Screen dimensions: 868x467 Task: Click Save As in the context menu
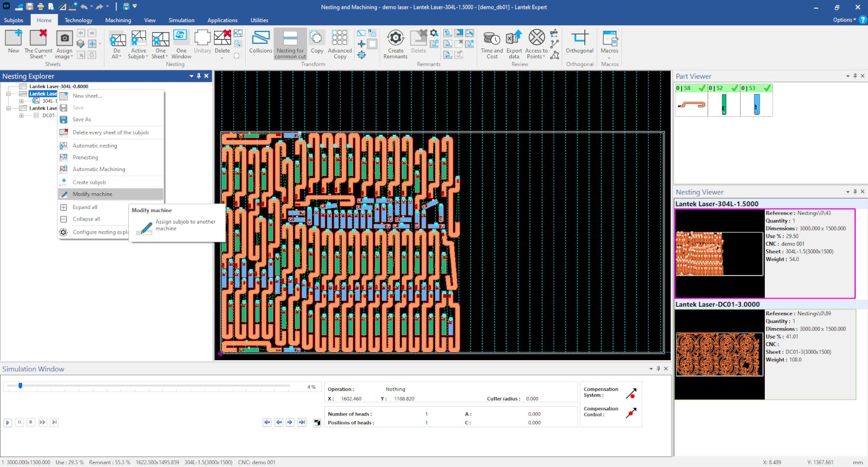82,119
